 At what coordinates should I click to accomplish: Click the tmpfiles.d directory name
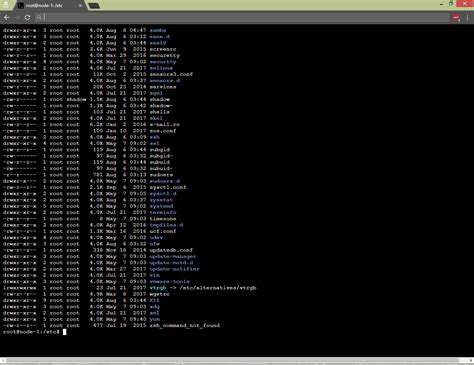166,225
